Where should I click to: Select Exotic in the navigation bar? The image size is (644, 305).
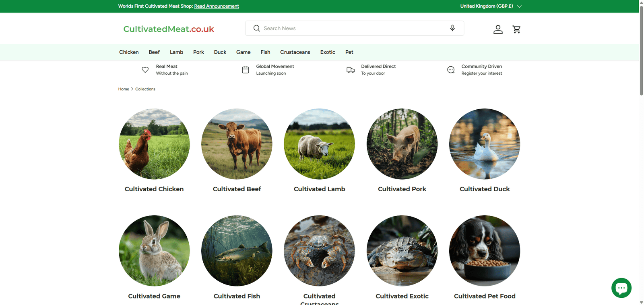click(328, 52)
